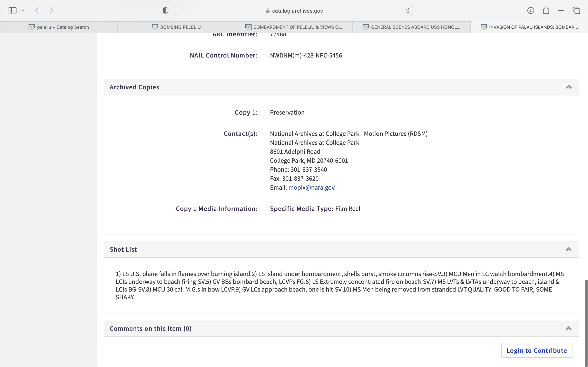This screenshot has height=367, width=588.
Task: Open GENERAL SCENES ABOARD USS HONOL tab
Action: [411, 27]
